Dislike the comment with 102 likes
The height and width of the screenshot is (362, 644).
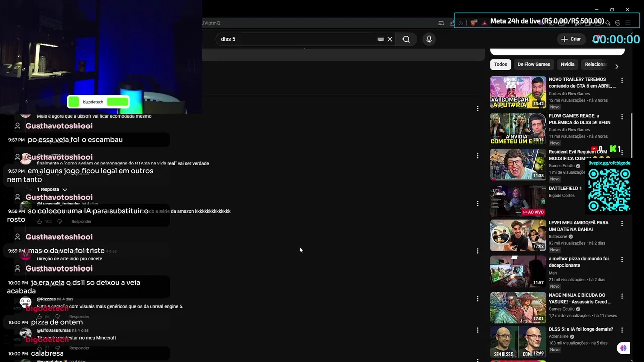59,222
